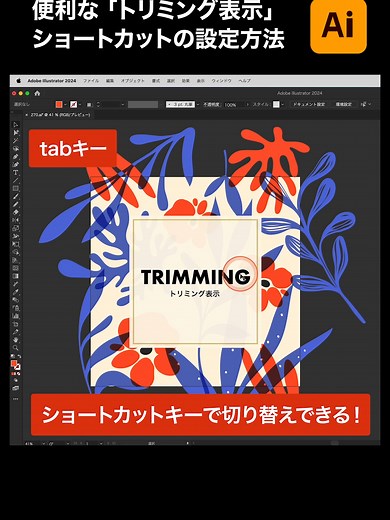Select the Selection tool arrow
This screenshot has height=520, width=390.
coord(16,125)
